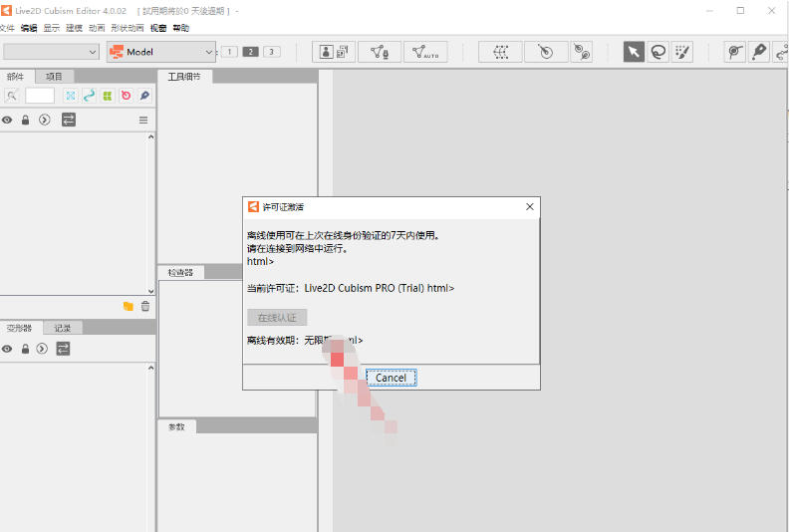The image size is (791, 532).
Task: Switch to the 项目 tab
Action: [x=55, y=77]
